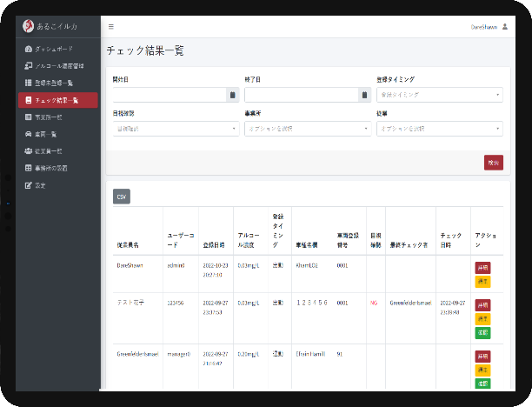Open calendar picker for end date
532x407 pixels.
pyautogui.click(x=364, y=95)
